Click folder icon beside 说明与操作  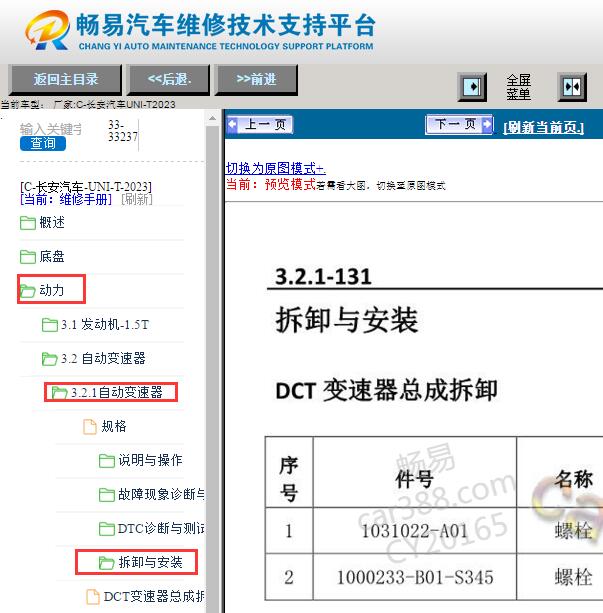[x=107, y=461]
